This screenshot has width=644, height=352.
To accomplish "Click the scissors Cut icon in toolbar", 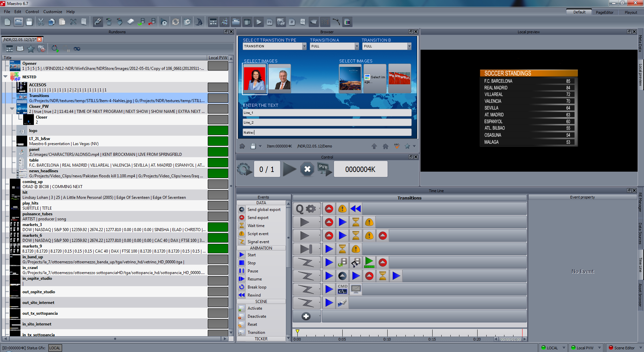I will (41, 22).
